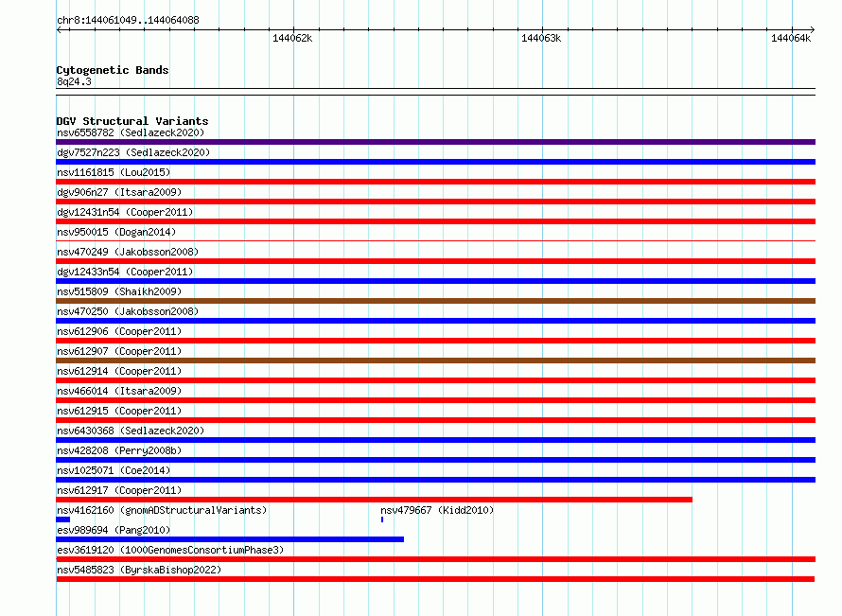
Task: Select nsv4162160 (gnomADStructuralVariants) label
Action: (x=162, y=510)
